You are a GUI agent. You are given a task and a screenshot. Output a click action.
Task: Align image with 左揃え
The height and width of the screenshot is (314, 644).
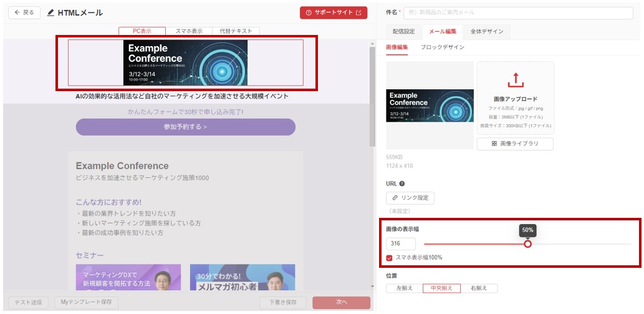(x=405, y=288)
